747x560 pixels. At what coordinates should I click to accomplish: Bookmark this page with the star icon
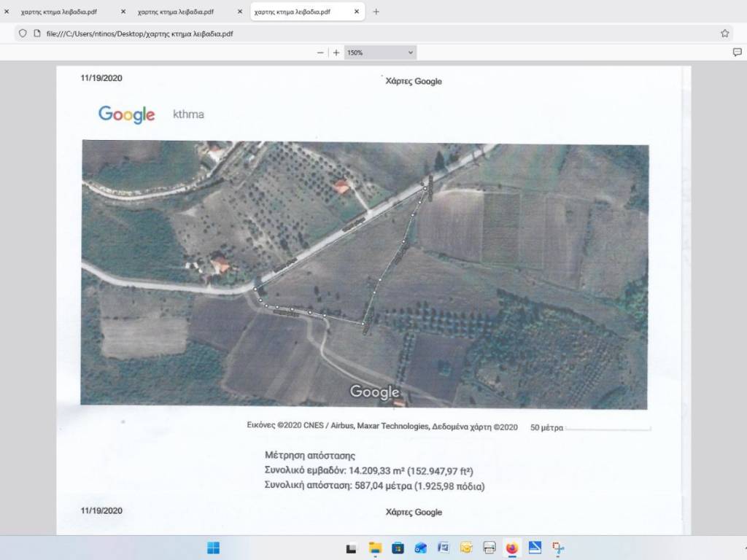click(x=724, y=33)
